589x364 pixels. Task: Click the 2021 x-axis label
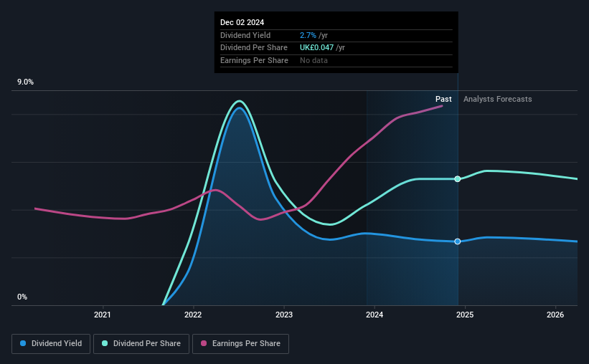(102, 315)
